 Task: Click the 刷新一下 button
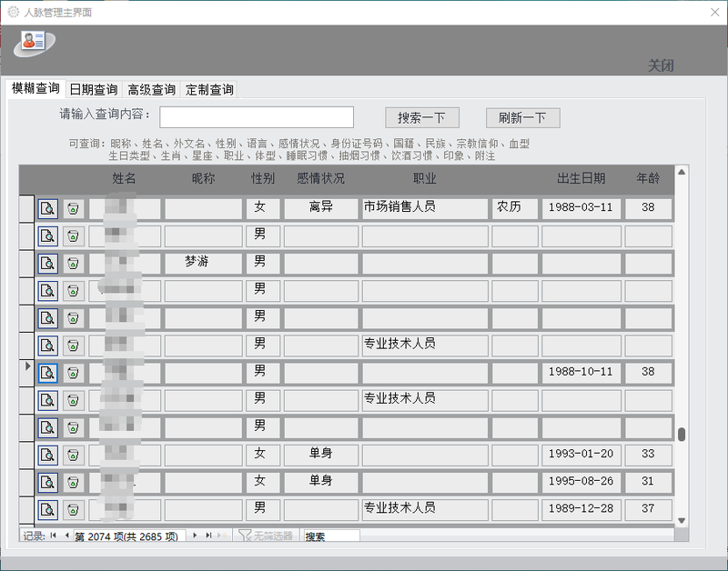coord(522,118)
